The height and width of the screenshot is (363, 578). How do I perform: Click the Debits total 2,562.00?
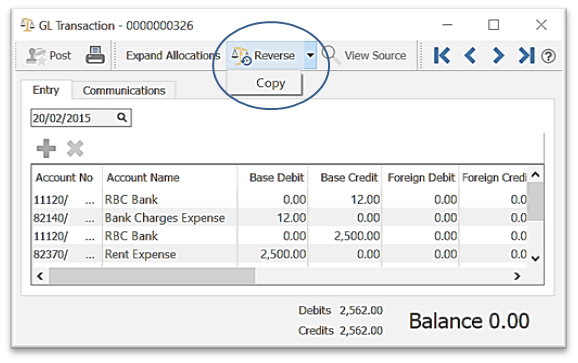click(x=361, y=311)
